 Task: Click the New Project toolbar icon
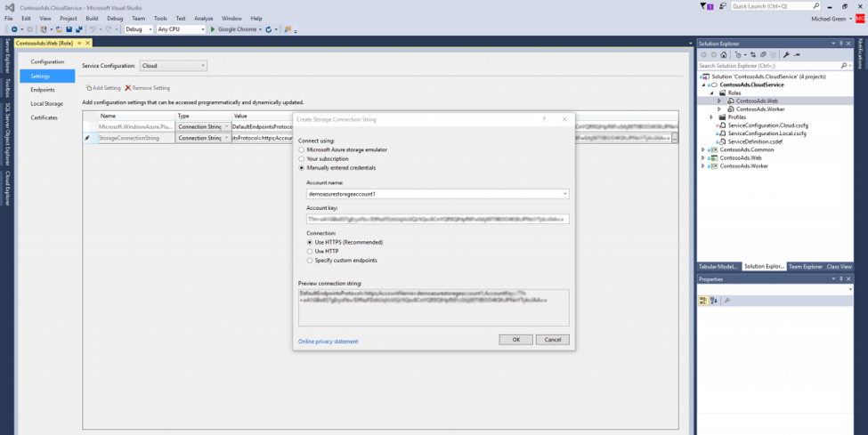[44, 29]
